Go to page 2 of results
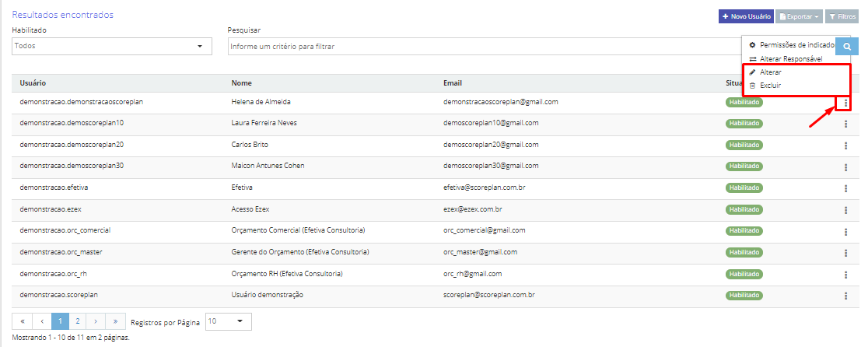Image resolution: width=868 pixels, height=347 pixels. [78, 321]
